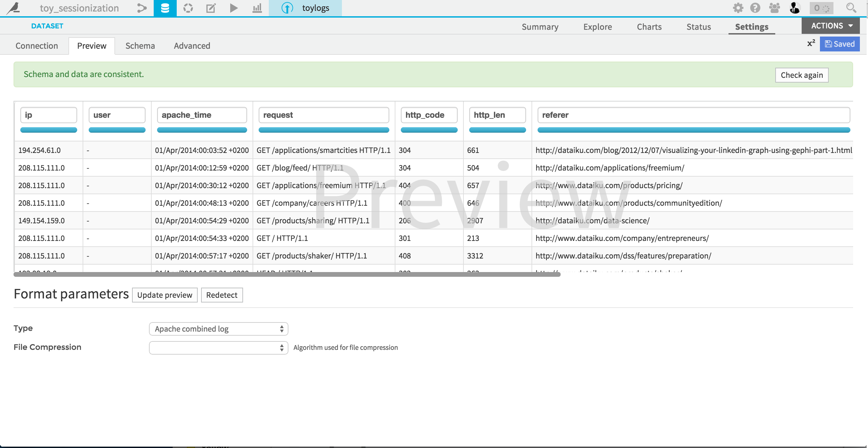Image resolution: width=868 pixels, height=448 pixels.
Task: Click the horizontal scrollbar below the table
Action: coord(287,275)
